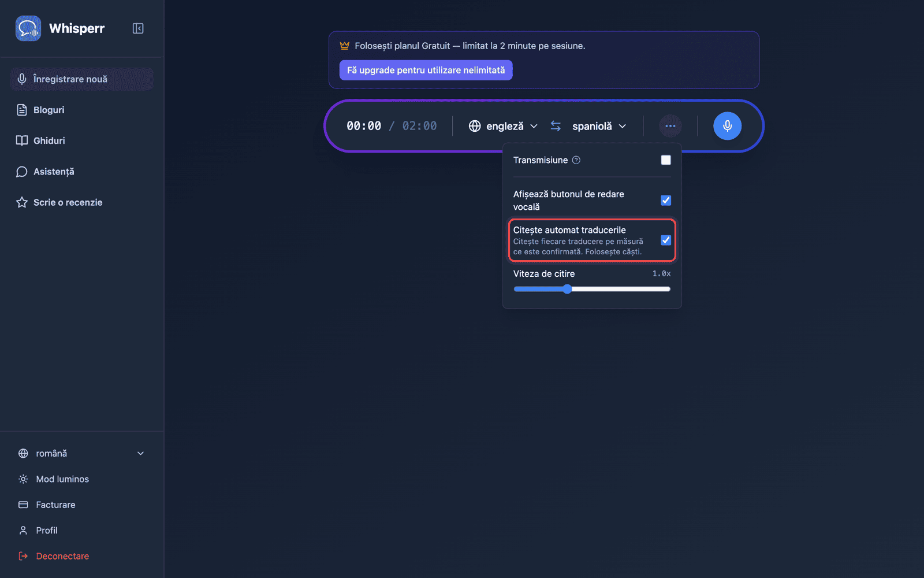The image size is (924, 578).
Task: Expand the română interface language selector
Action: click(81, 454)
